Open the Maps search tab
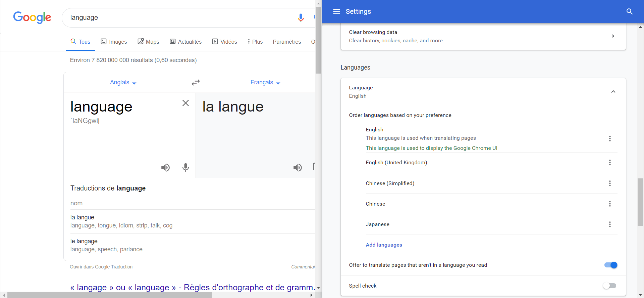644x298 pixels. (148, 42)
